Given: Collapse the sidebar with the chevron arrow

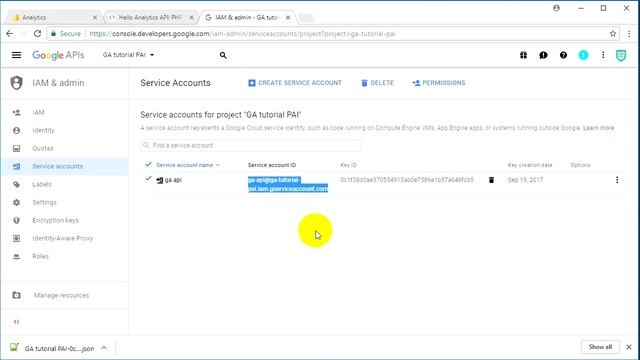Looking at the screenshot, I should 16,322.
